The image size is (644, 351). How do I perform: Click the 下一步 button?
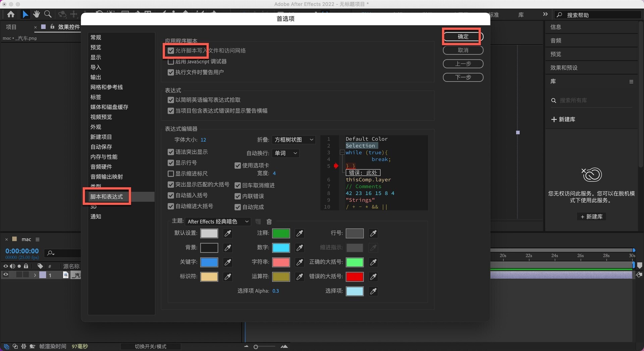tap(463, 77)
